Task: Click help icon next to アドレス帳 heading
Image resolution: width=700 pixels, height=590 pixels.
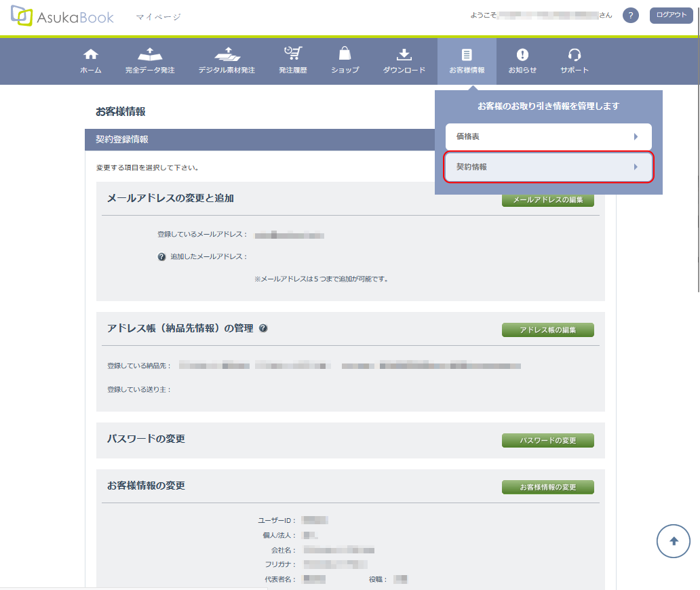Action: [263, 328]
